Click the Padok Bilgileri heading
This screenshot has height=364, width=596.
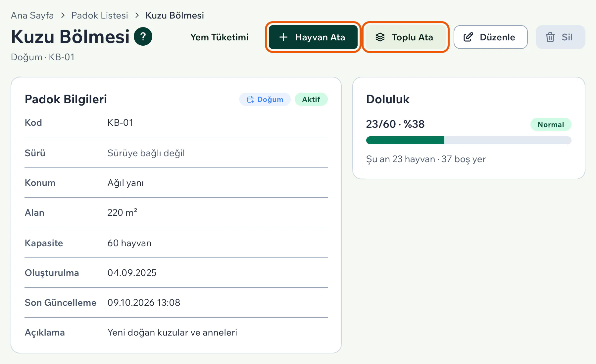click(x=66, y=99)
